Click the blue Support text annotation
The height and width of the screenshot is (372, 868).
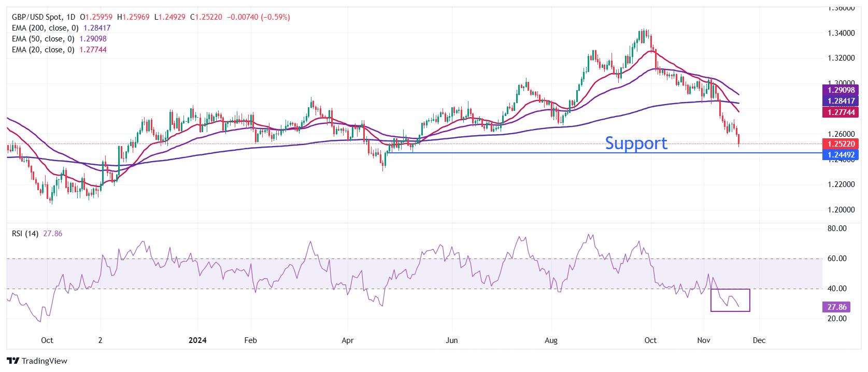click(636, 143)
